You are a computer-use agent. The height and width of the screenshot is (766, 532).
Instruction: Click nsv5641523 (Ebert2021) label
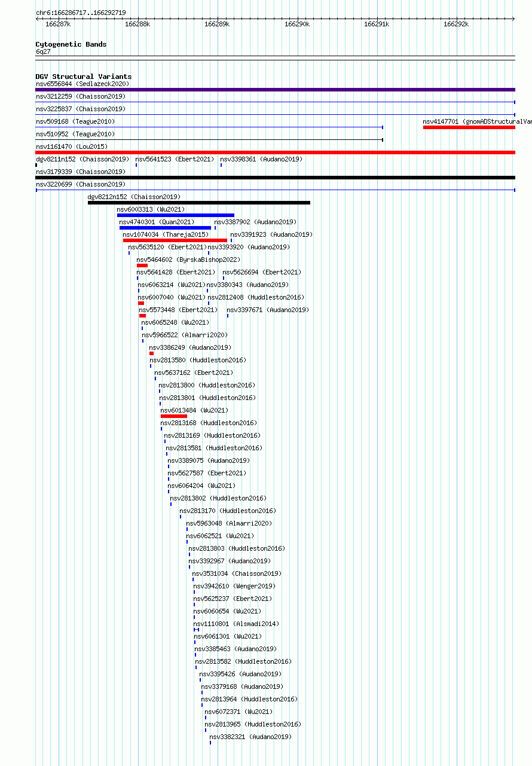tap(175, 159)
